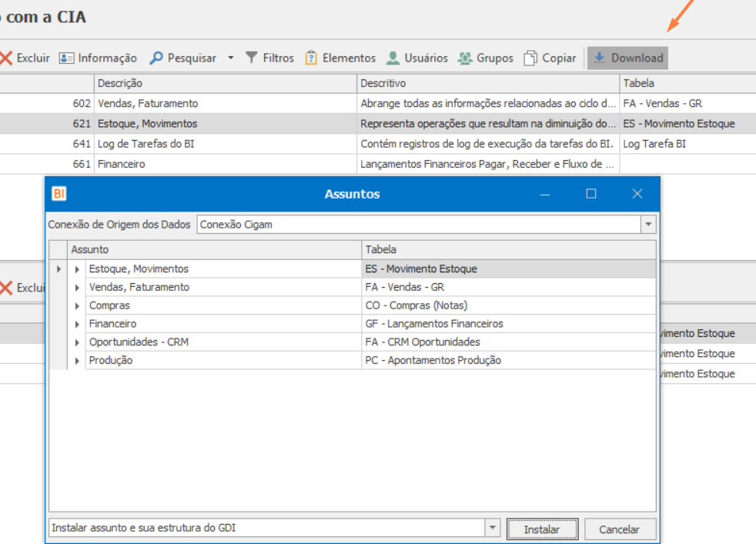Click the BI logo in Assuntos title bar
The width and height of the screenshot is (756, 544).
pyautogui.click(x=59, y=194)
